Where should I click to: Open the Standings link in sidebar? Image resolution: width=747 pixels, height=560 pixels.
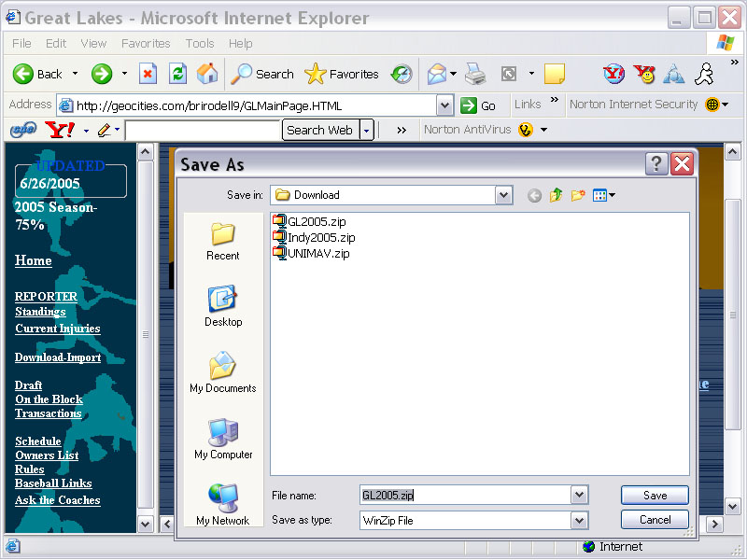coord(40,312)
